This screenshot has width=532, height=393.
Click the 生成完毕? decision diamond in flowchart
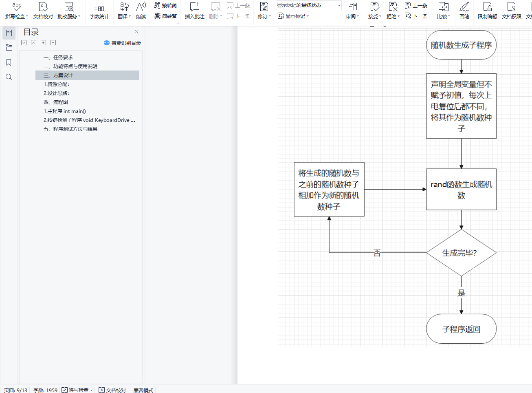(461, 253)
